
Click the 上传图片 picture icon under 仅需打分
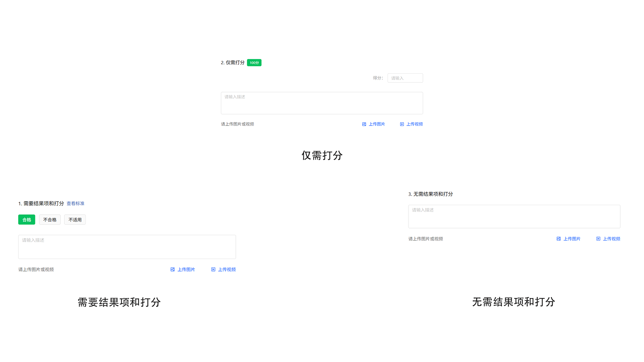(364, 124)
